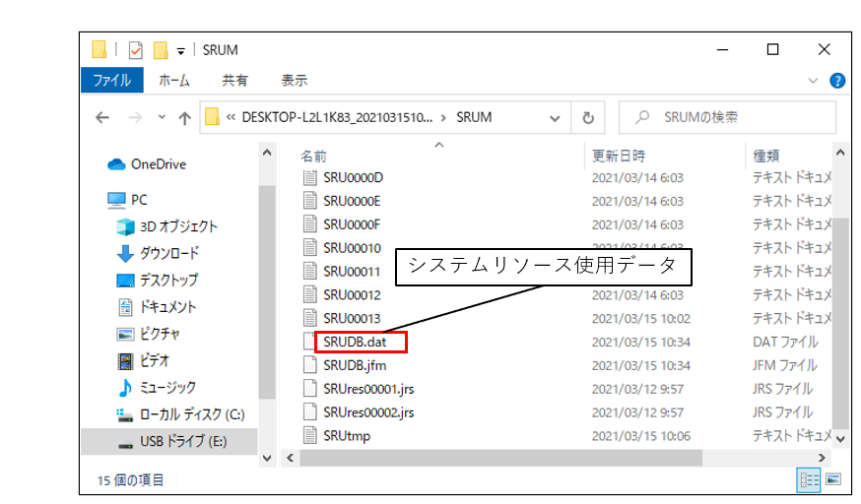Select USB ドライブ (E:) drive
The height and width of the screenshot is (504, 861).
click(x=169, y=441)
